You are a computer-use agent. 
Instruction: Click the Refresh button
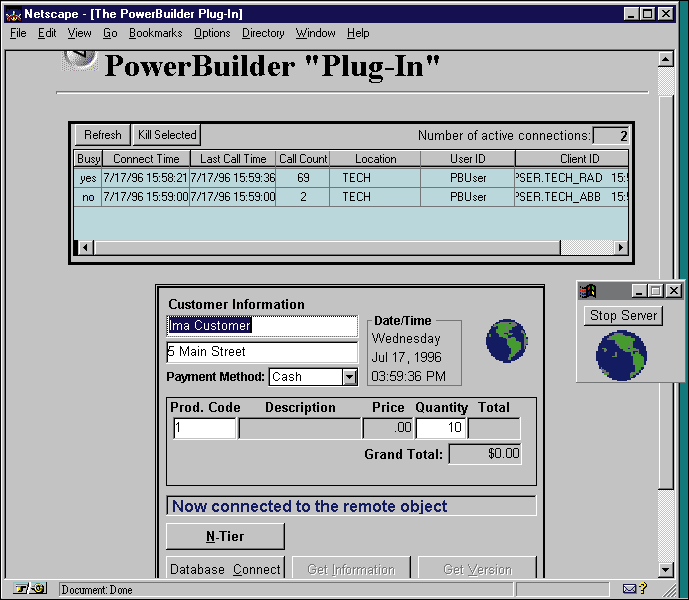click(102, 135)
